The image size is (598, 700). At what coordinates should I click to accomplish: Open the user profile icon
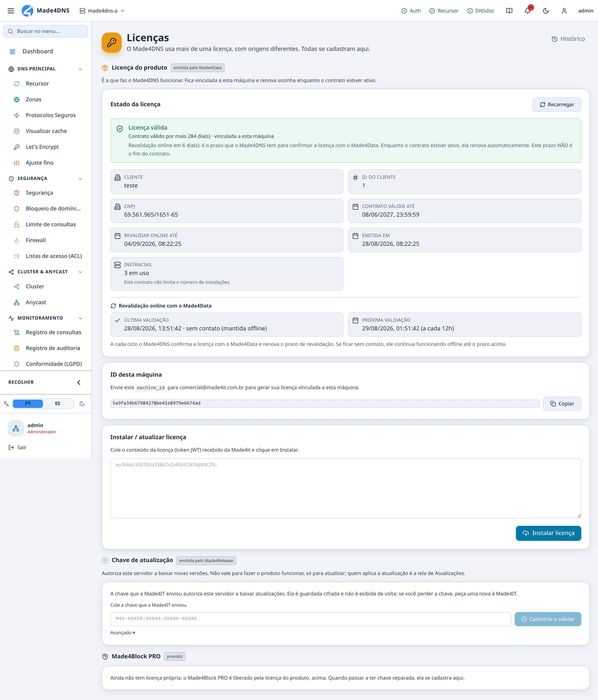pos(564,11)
